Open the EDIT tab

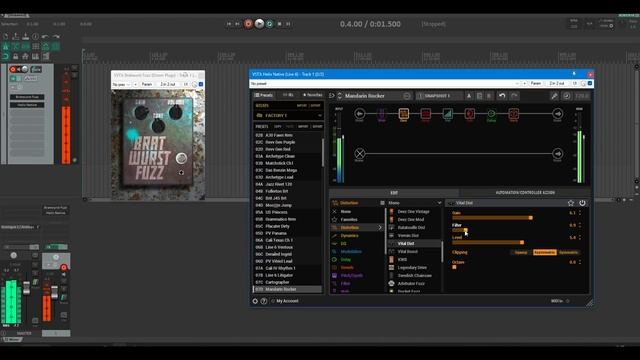[394, 193]
